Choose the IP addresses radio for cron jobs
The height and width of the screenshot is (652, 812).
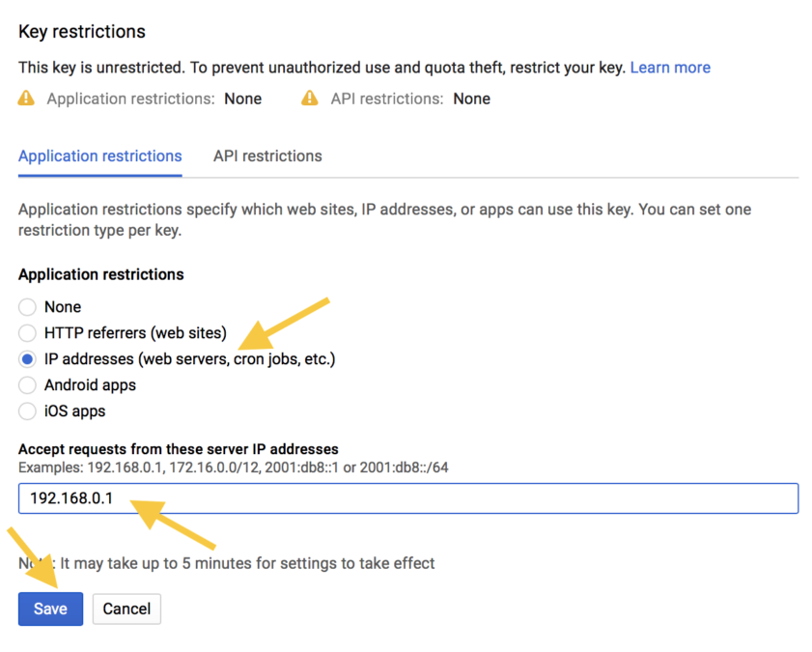pos(27,358)
